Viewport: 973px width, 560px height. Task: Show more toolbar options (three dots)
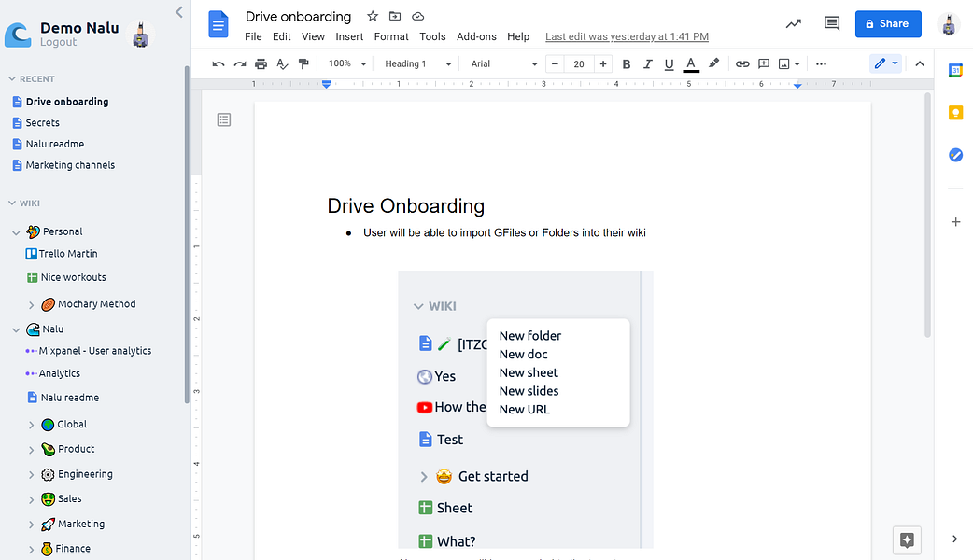coord(821,63)
